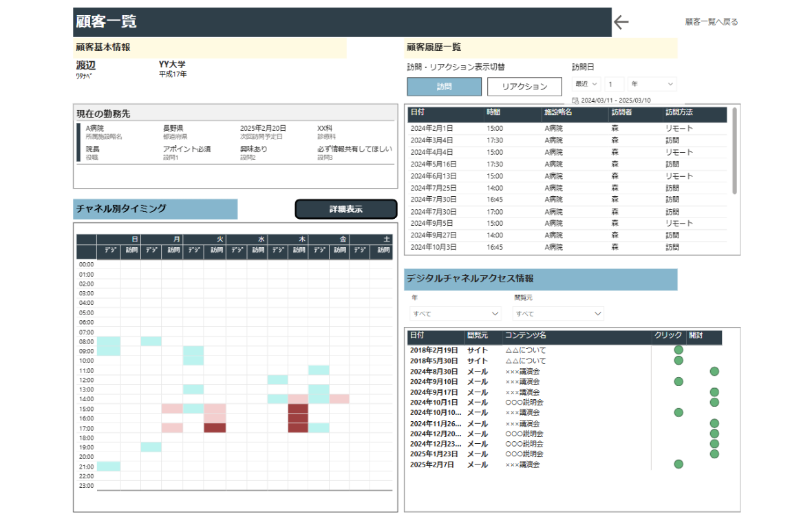Click green open dot for 2024年10月1日

(x=714, y=403)
